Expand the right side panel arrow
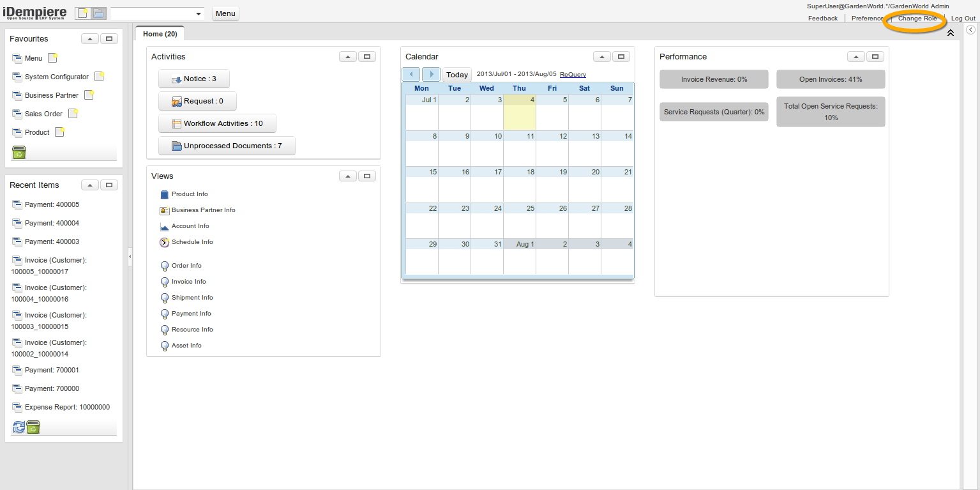 click(970, 30)
